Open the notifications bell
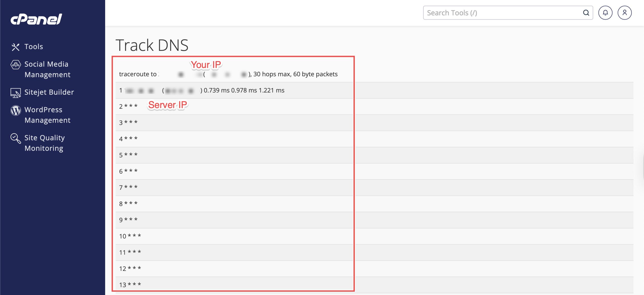644x295 pixels. tap(605, 13)
